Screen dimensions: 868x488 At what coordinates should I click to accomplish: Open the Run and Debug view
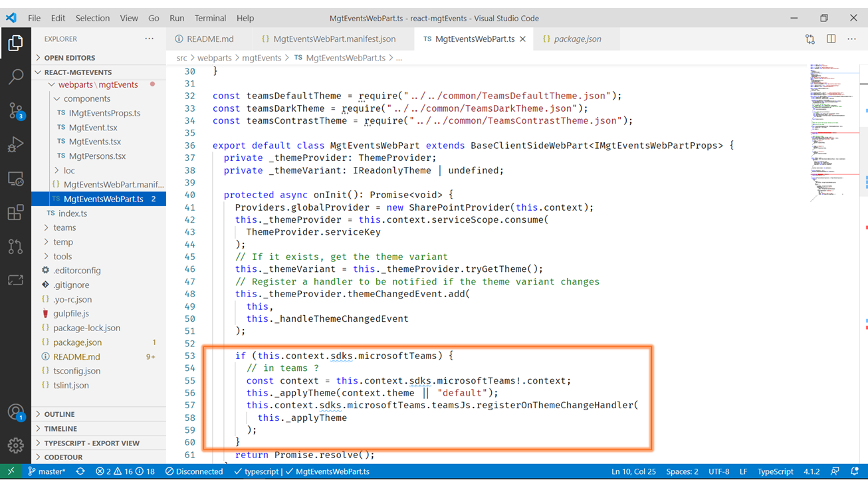(15, 144)
